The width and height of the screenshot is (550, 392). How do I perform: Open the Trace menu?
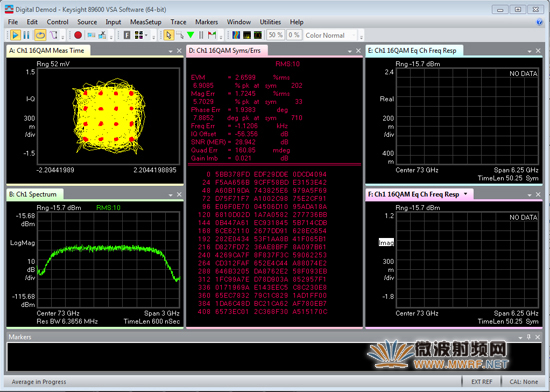pos(178,22)
